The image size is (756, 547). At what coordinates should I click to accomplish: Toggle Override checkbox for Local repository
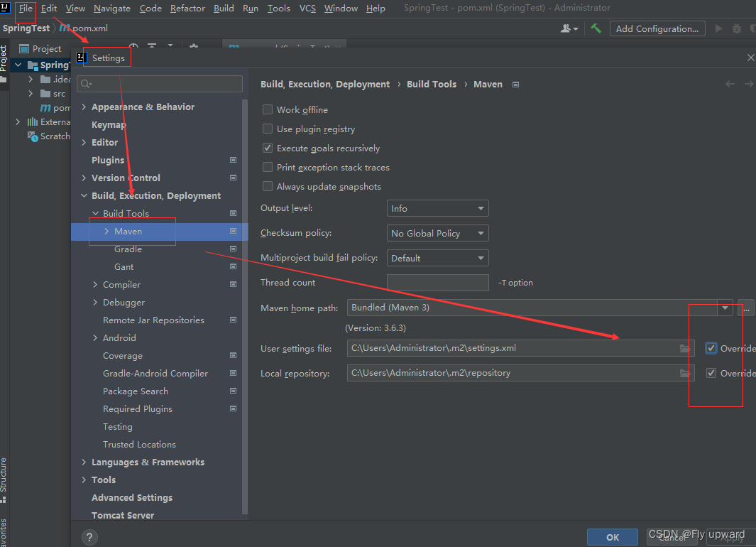click(711, 374)
